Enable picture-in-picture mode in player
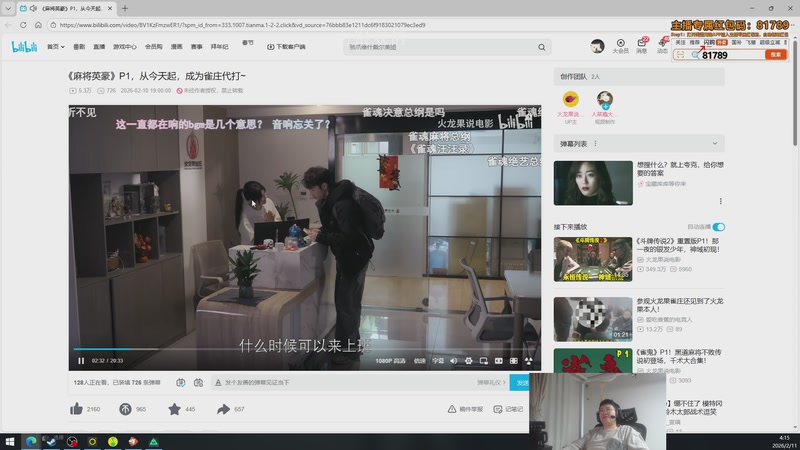800x450 pixels. pyautogui.click(x=483, y=361)
